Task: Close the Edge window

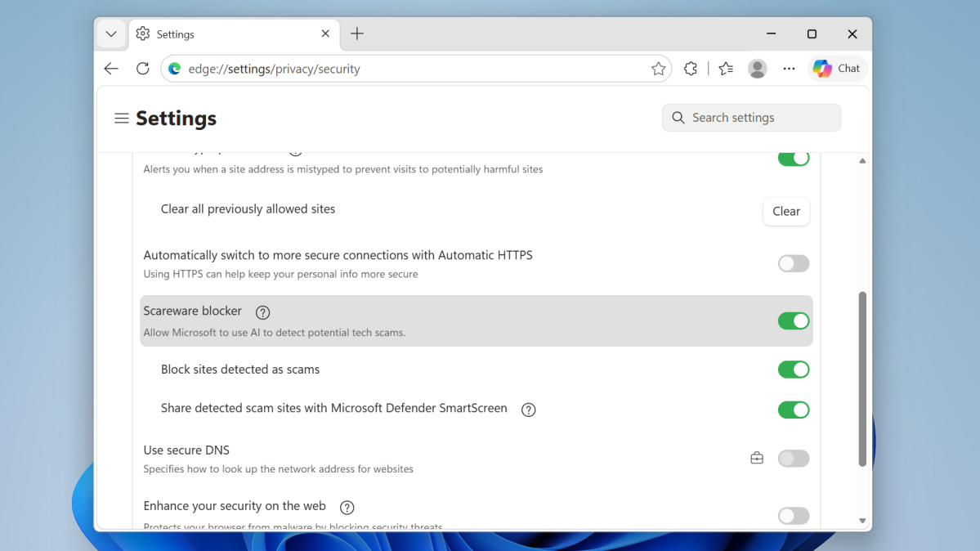Action: click(852, 34)
